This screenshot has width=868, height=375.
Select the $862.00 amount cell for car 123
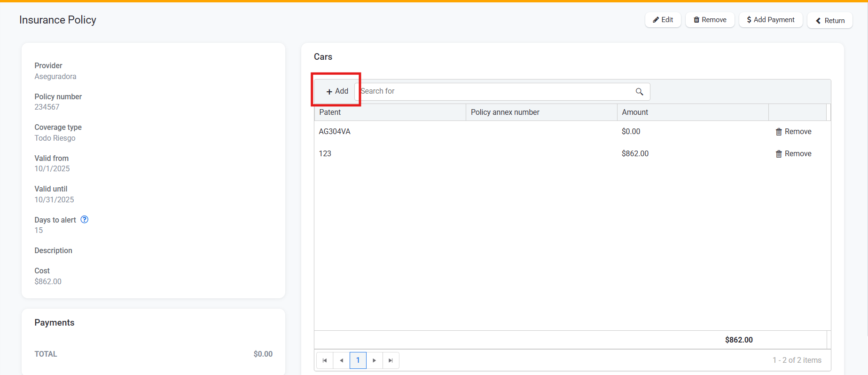635,154
